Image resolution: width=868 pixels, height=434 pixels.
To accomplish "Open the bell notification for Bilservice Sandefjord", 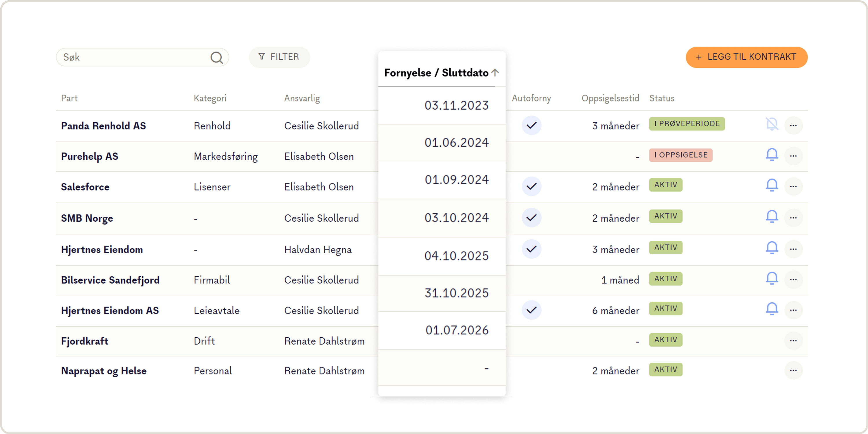I will coord(772,279).
